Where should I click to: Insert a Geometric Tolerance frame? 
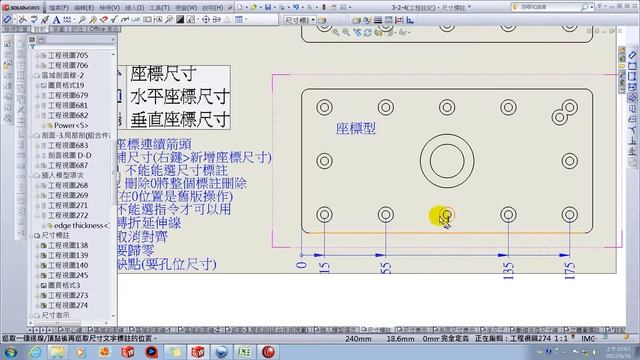(148, 19)
